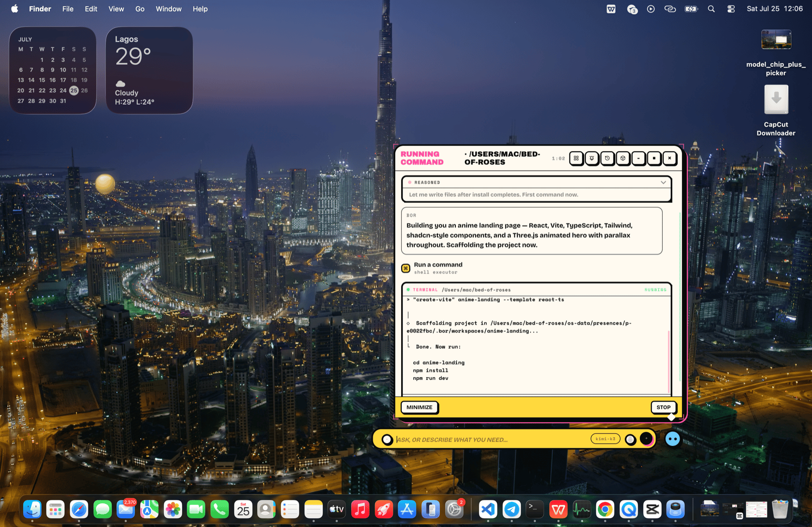This screenshot has height=527, width=812.
Task: Click the RUNNING status text in terminal
Action: (x=655, y=290)
